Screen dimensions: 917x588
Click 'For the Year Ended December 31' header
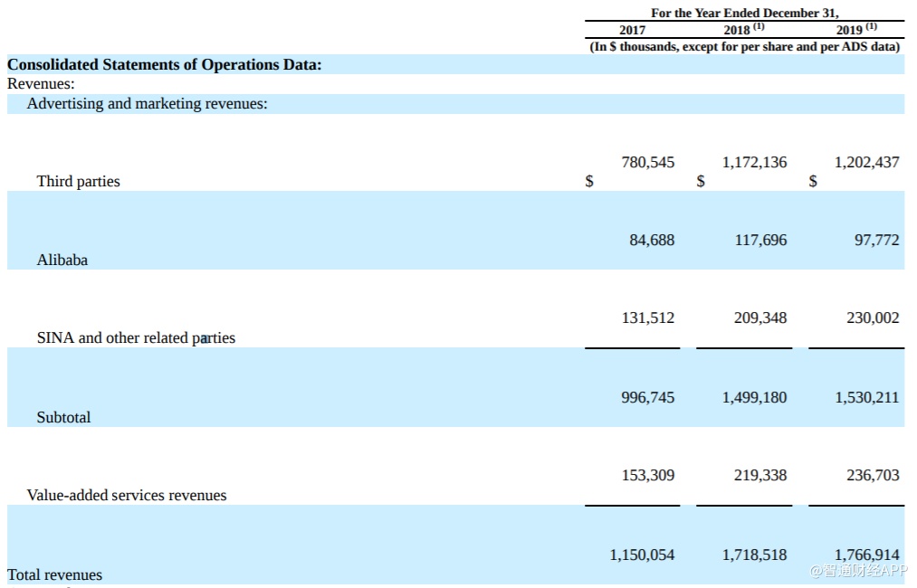click(744, 13)
